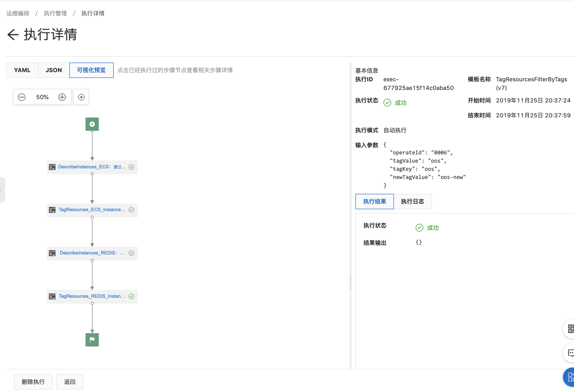Viewport: 574px width, 392px height.
Task: Click success check on DescribeInstances_ECS step
Action: tap(131, 167)
